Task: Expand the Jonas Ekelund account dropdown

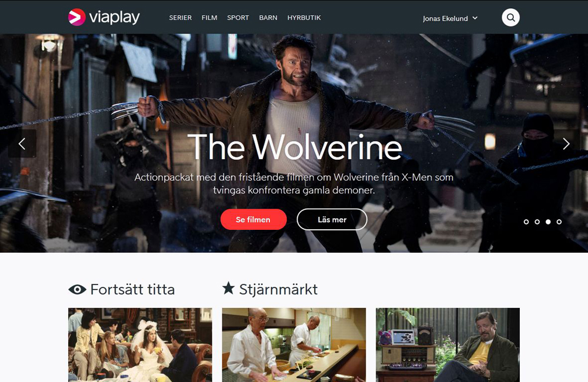Action: [x=450, y=18]
